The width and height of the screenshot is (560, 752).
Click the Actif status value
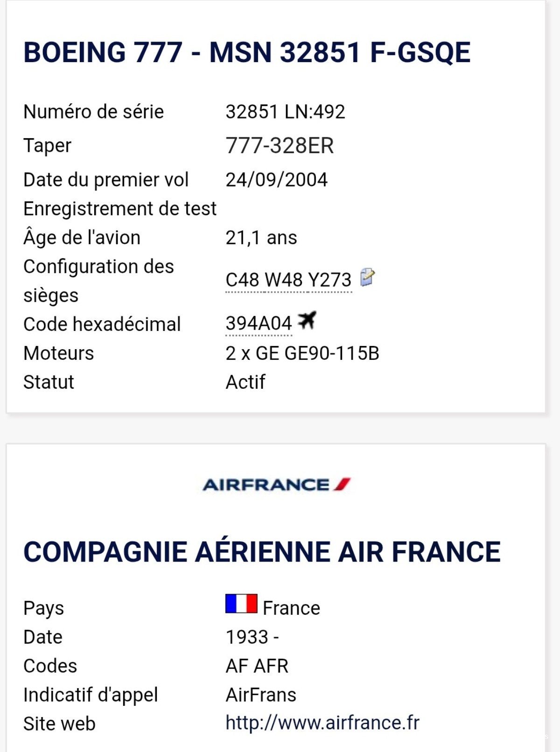pos(245,382)
